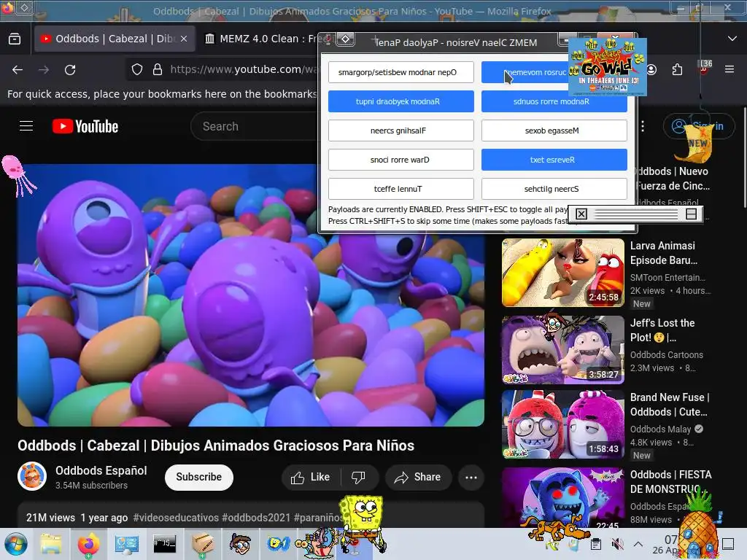The width and height of the screenshot is (747, 560).
Task: Open the terminal icon in the taskbar
Action: coord(164,544)
